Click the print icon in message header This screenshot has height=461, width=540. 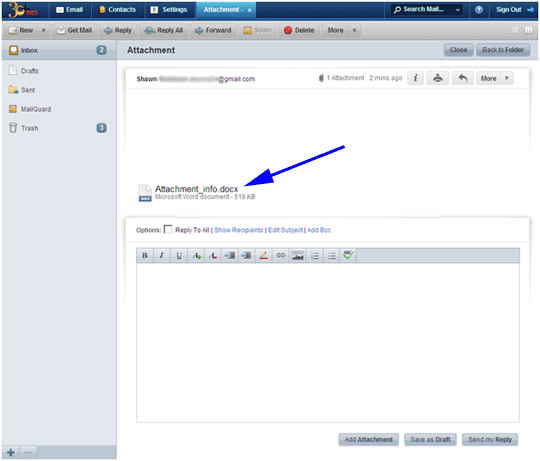pos(438,78)
